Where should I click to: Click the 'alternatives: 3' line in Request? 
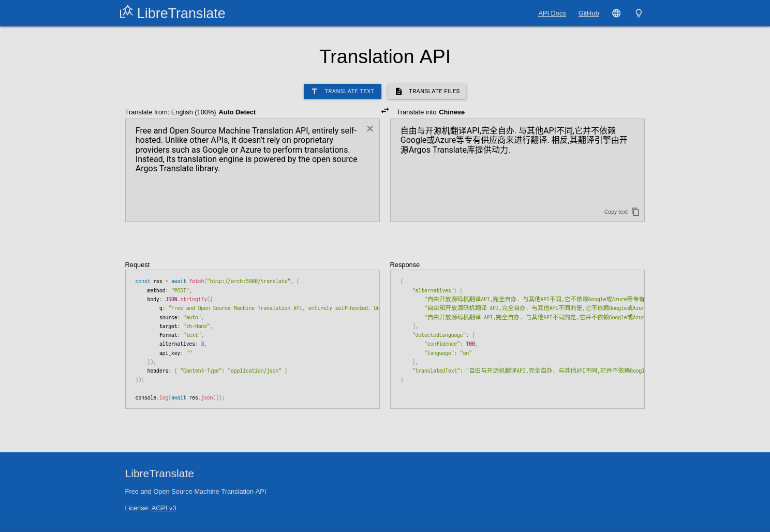click(183, 344)
